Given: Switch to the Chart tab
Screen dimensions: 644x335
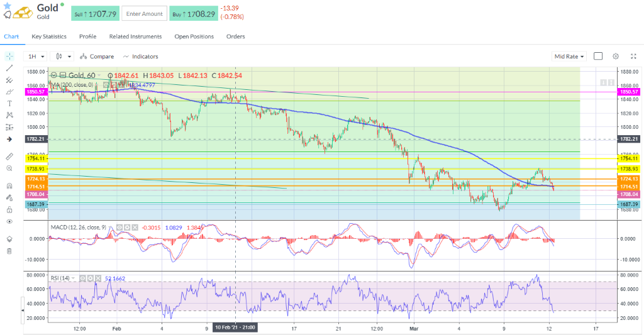Looking at the screenshot, I should click(11, 36).
